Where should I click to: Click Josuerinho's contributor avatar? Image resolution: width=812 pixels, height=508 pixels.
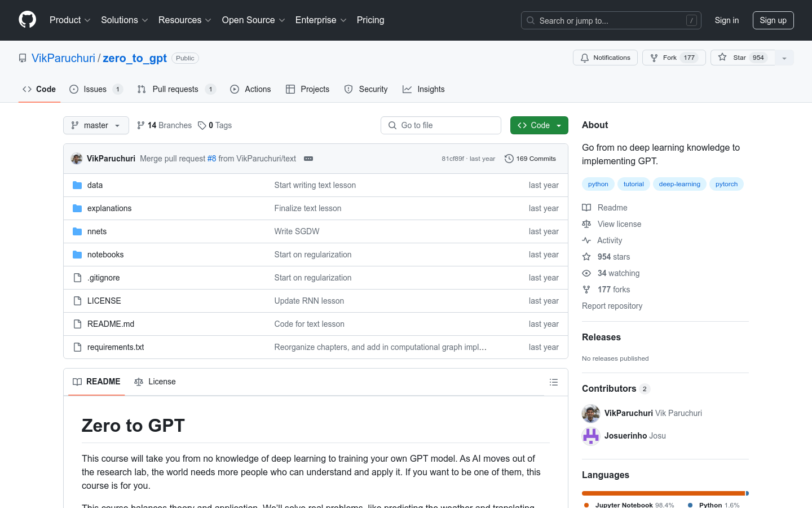pos(591,436)
